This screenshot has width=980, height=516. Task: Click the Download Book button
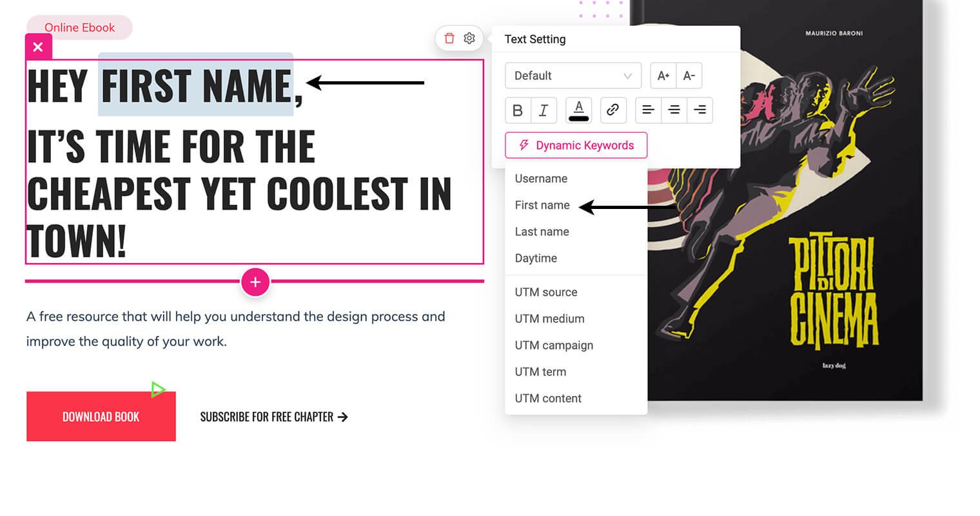[x=101, y=417]
